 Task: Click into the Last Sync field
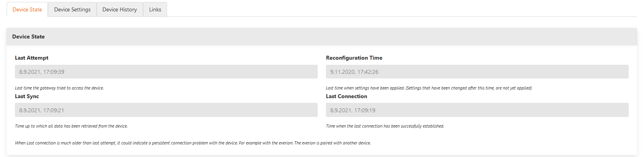(166, 110)
